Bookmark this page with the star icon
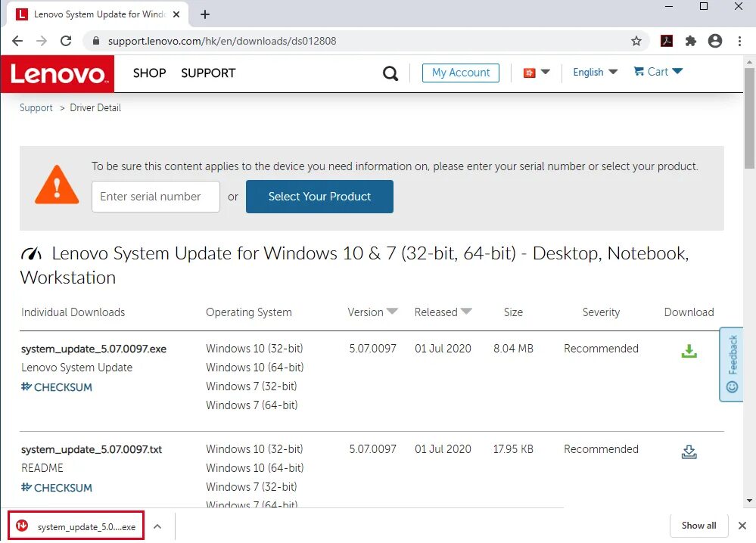Screen dimensions: 756x543 (636, 41)
